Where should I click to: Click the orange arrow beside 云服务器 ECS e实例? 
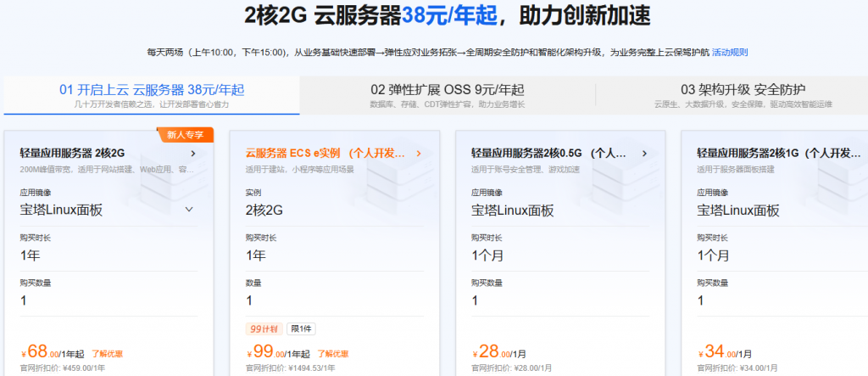[x=419, y=154]
